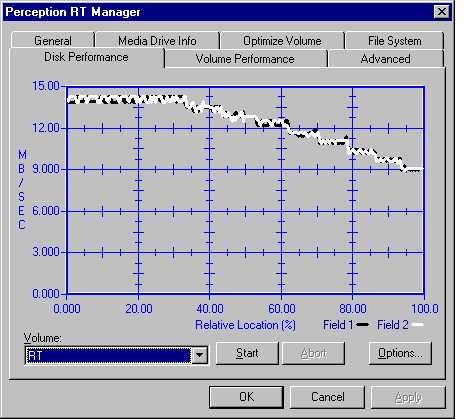Switch to Volume Performance tab
The width and height of the screenshot is (475, 419).
245,59
